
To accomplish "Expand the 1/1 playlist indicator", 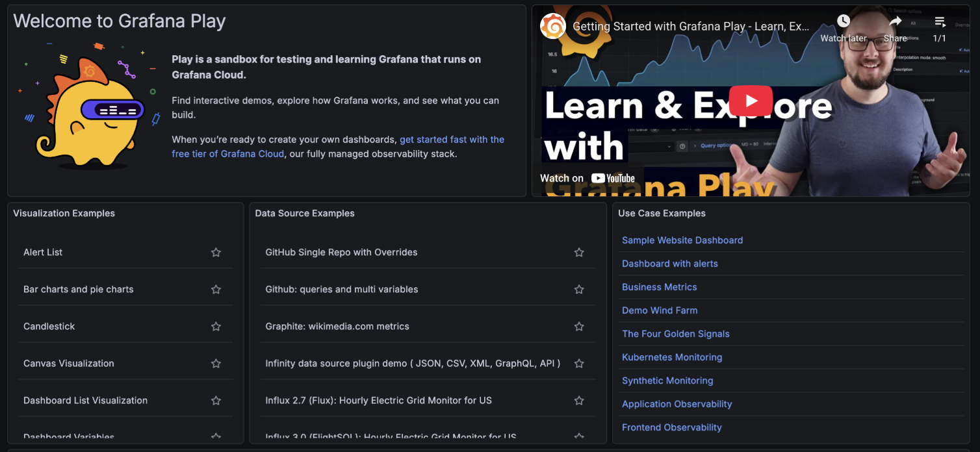I will click(940, 38).
